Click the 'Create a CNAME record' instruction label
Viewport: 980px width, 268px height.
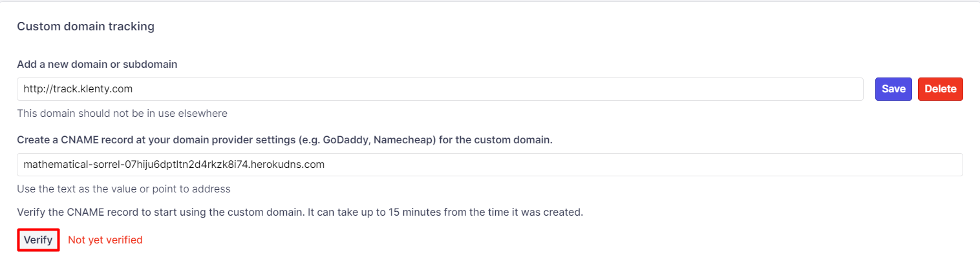(x=284, y=140)
